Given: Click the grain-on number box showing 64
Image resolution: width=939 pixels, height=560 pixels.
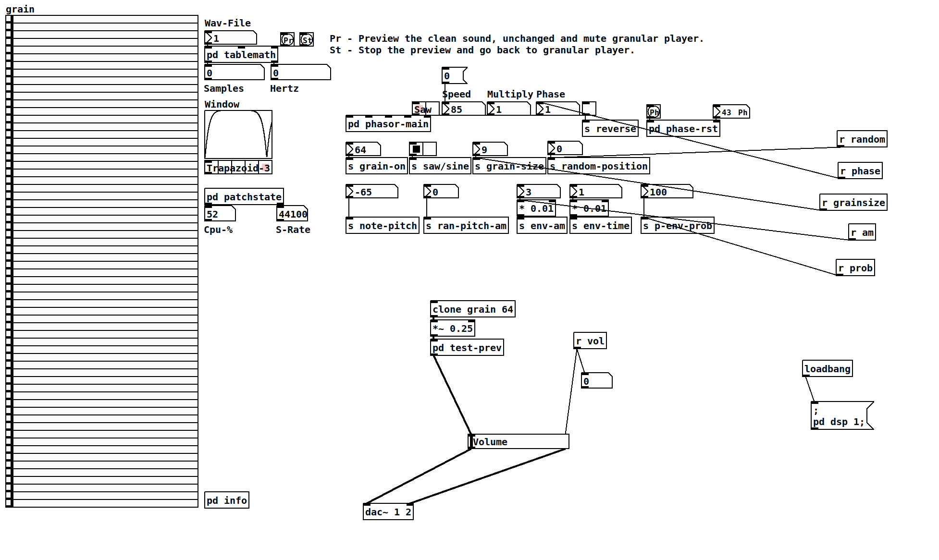Looking at the screenshot, I should (x=363, y=150).
